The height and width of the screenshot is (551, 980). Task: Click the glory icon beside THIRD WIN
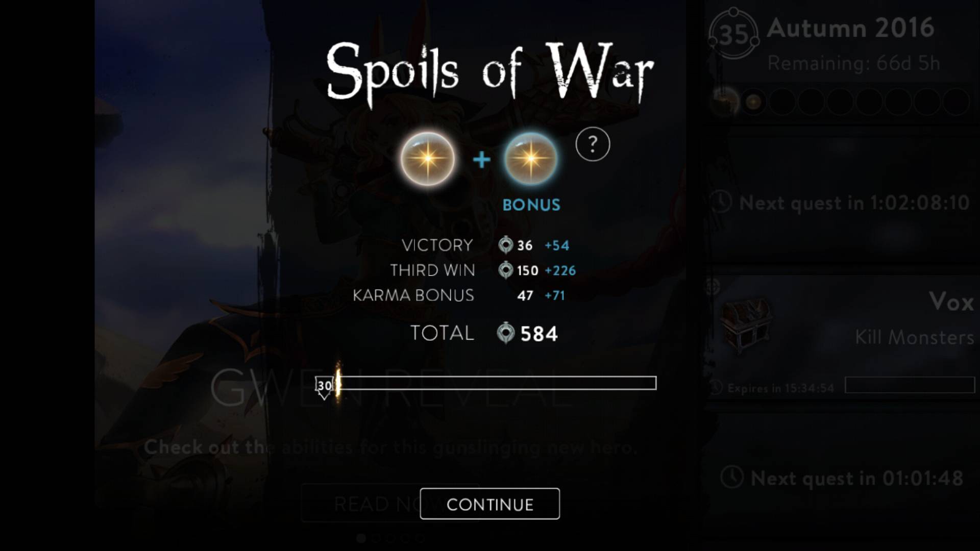(506, 270)
